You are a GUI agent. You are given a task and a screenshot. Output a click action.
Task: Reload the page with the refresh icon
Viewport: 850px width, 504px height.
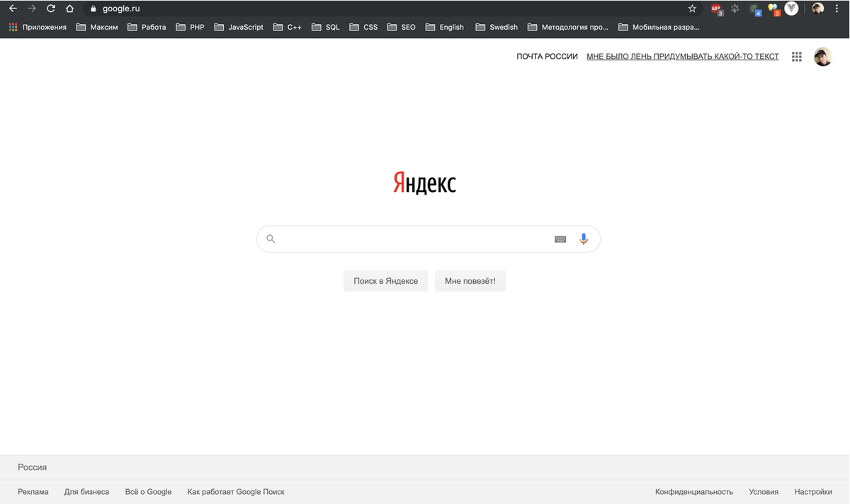pyautogui.click(x=50, y=9)
